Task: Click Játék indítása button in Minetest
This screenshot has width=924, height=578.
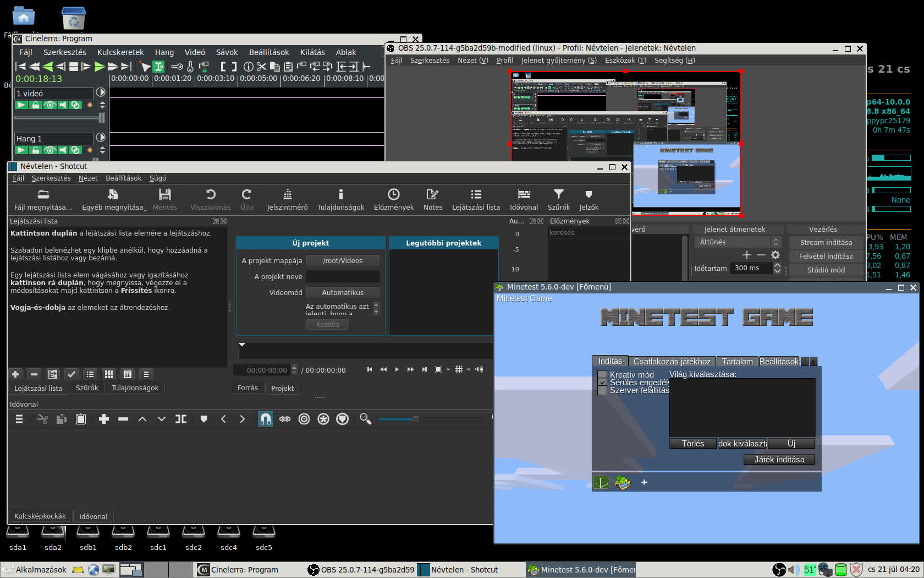Action: (779, 460)
